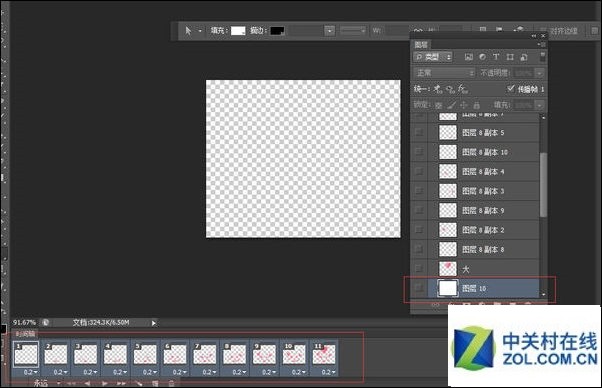Image resolution: width=602 pixels, height=388 pixels.
Task: Filter layers by shape layers
Action: pos(510,57)
